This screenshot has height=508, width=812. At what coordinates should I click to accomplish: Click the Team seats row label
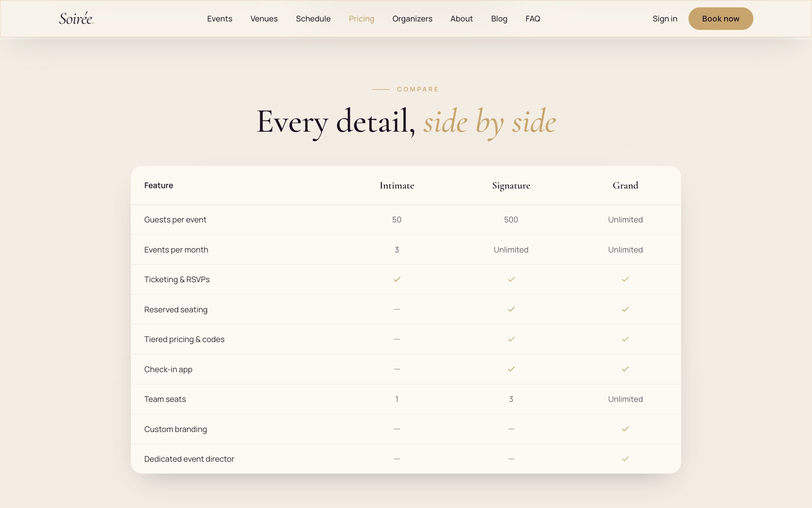[x=165, y=399]
